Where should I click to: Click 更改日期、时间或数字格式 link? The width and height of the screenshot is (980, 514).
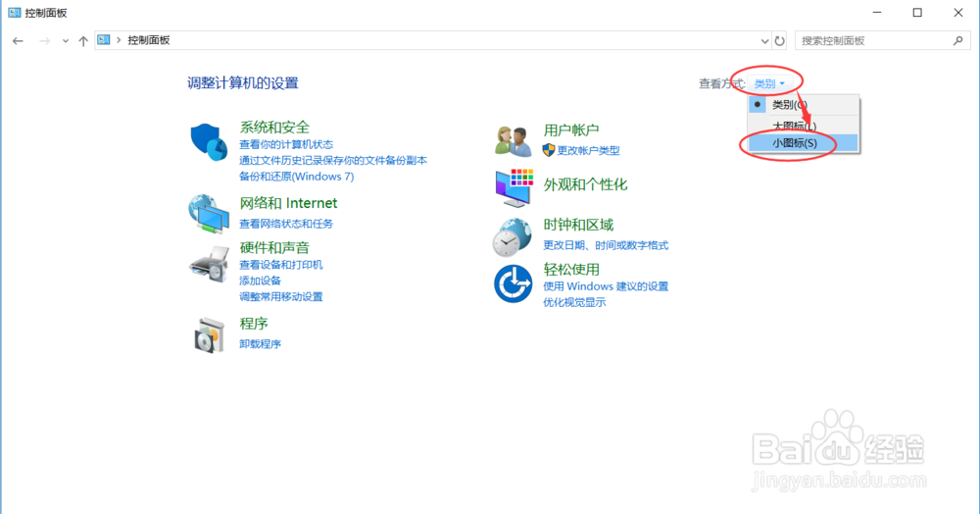pyautogui.click(x=606, y=245)
